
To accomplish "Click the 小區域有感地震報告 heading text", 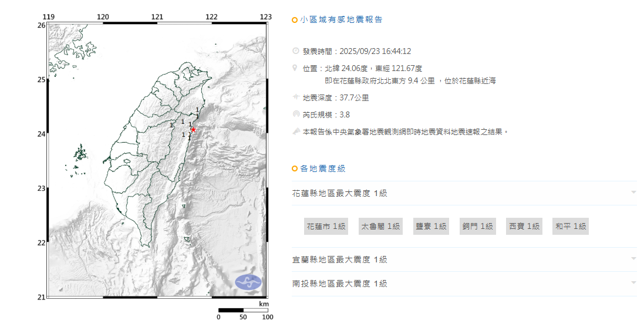I will point(341,20).
